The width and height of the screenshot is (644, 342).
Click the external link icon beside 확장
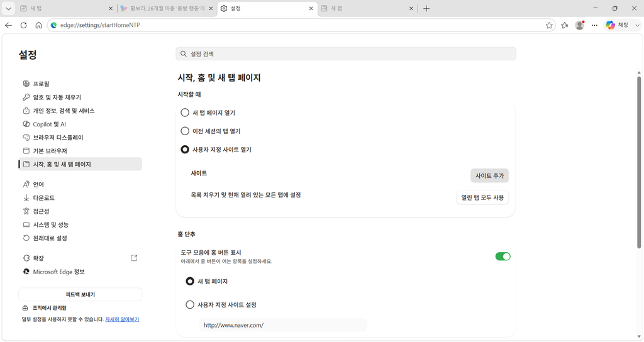point(134,258)
